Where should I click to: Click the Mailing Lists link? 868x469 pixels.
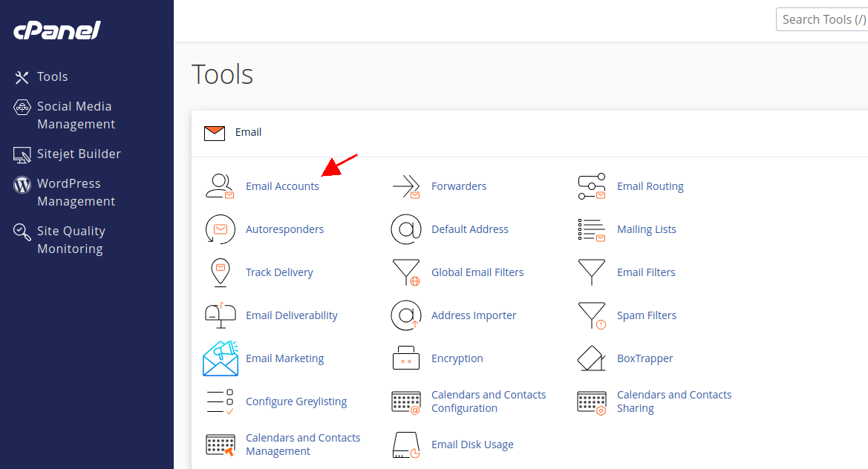[x=646, y=229]
